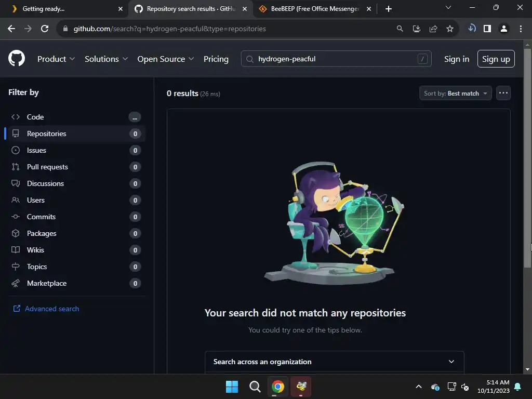The width and height of the screenshot is (532, 399).
Task: Open the tab search chevron
Action: 448,7
